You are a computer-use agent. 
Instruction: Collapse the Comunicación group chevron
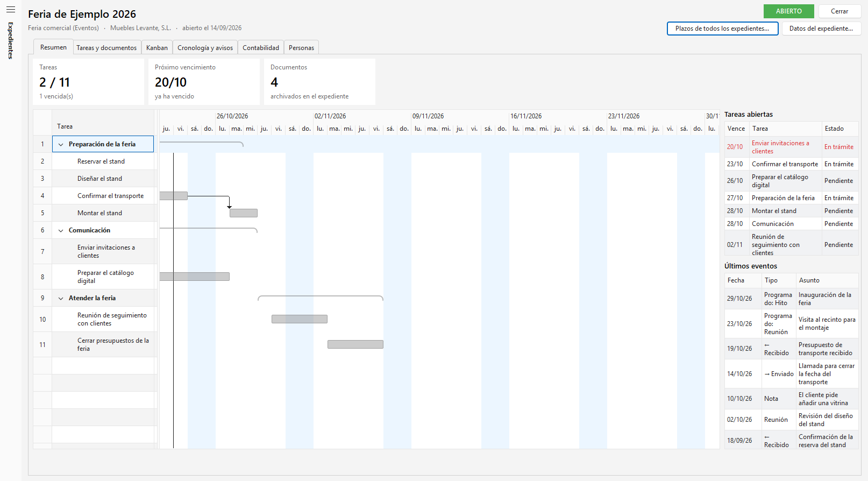coord(61,230)
